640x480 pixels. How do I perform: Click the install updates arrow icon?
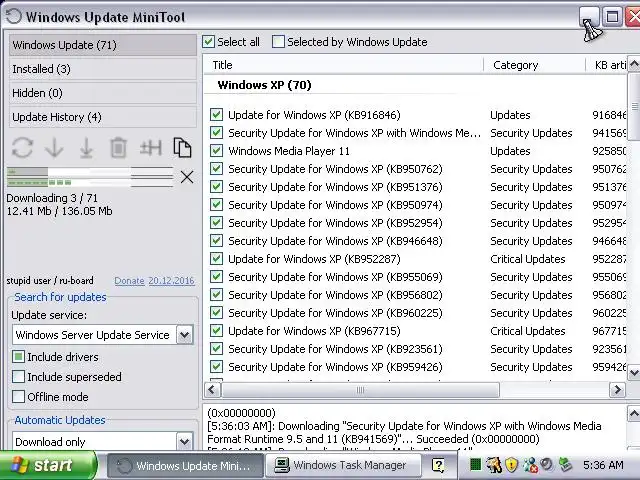tap(86, 147)
